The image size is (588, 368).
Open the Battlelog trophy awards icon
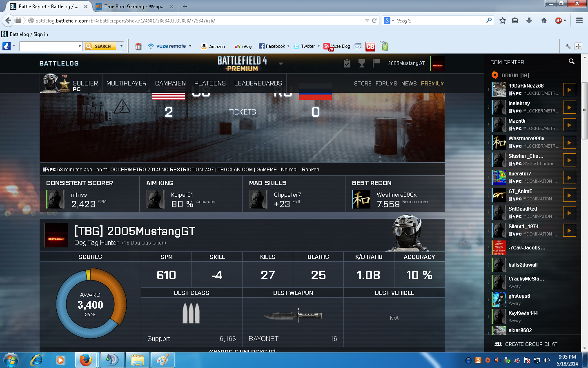tap(362, 63)
